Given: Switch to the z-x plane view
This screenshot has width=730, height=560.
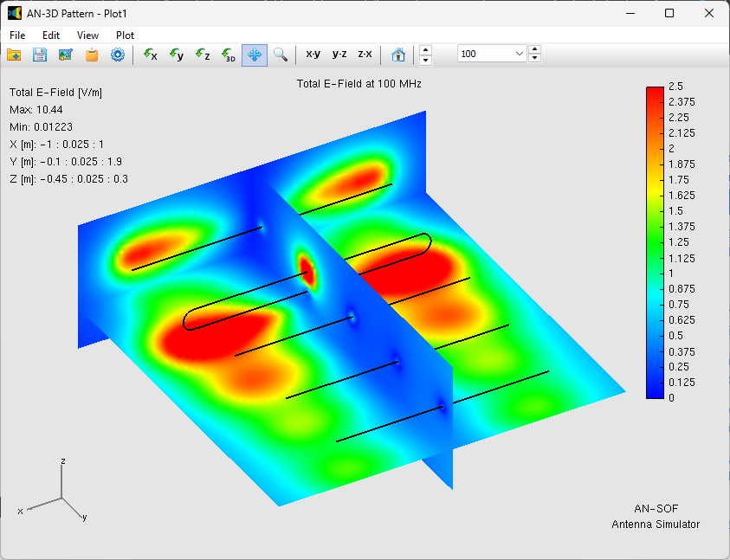Looking at the screenshot, I should (x=365, y=54).
